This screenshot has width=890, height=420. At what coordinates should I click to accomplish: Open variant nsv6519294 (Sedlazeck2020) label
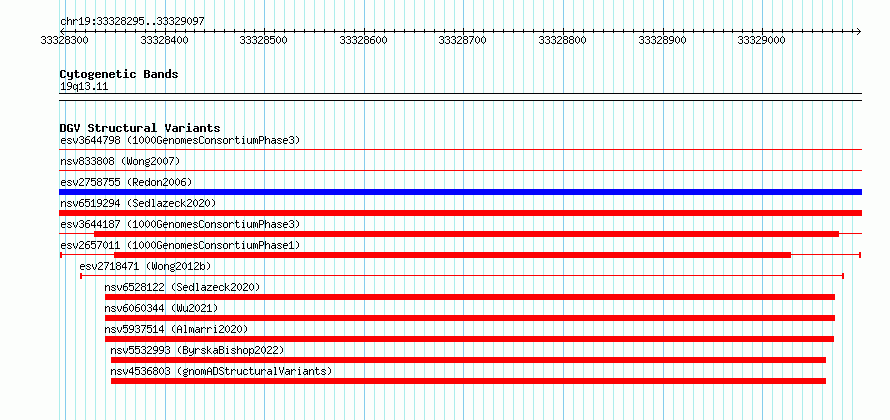point(138,203)
